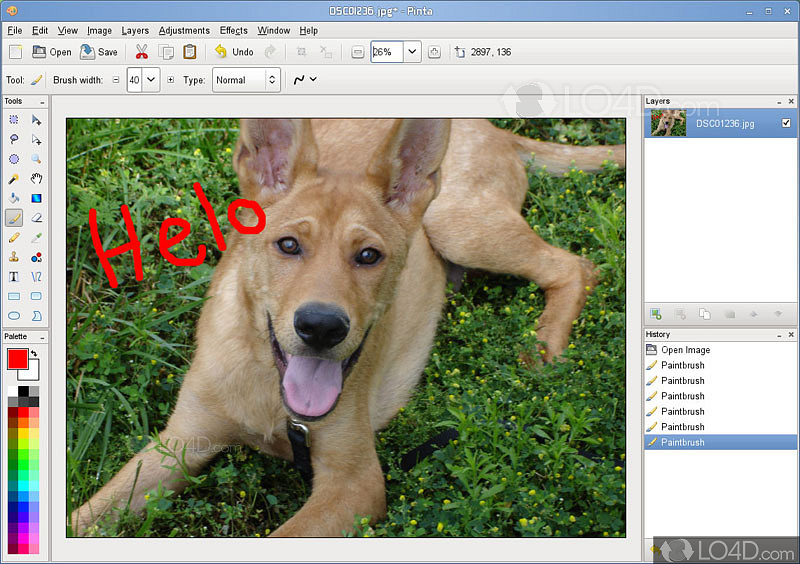Screen dimensions: 800x564
Task: Choose the Text tool
Action: click(x=14, y=276)
